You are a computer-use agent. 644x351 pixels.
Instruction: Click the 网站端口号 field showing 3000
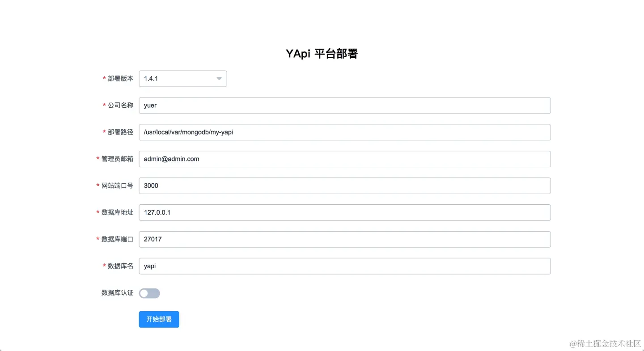345,186
